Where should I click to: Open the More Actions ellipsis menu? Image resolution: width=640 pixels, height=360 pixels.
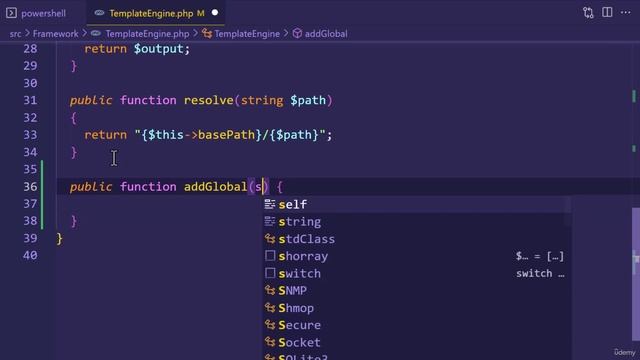point(625,13)
